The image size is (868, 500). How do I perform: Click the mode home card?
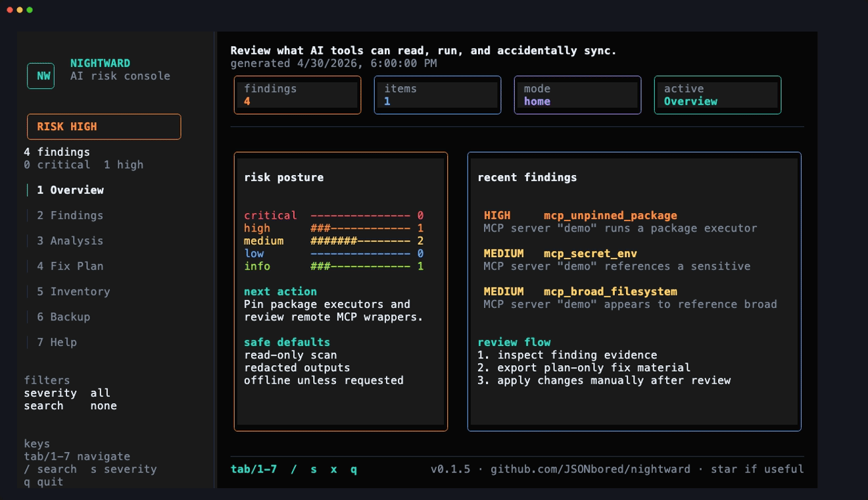577,95
